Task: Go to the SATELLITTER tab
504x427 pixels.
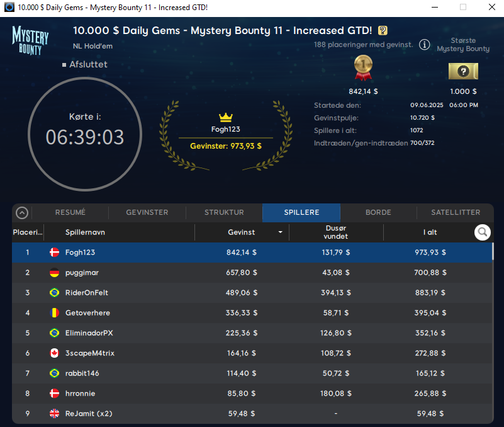Action: [x=456, y=212]
